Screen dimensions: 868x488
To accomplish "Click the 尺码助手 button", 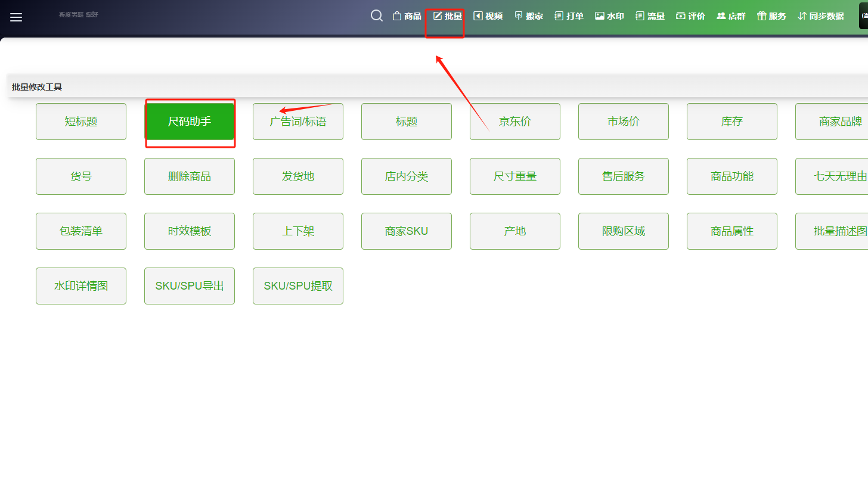I will click(x=190, y=122).
